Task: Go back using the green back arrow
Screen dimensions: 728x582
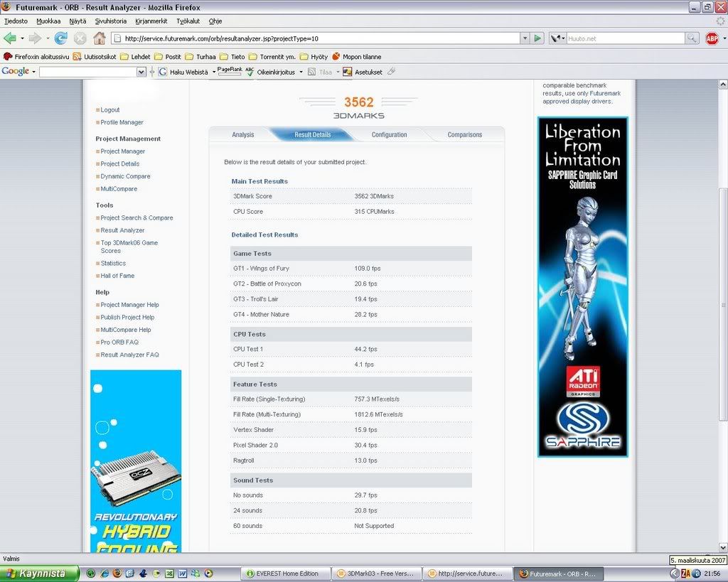Action: pyautogui.click(x=9, y=38)
